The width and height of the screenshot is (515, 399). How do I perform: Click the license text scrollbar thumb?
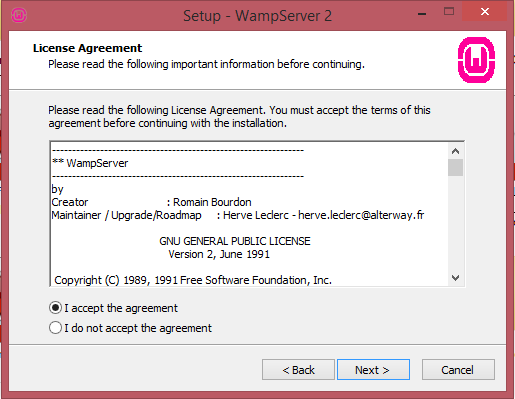coord(455,167)
